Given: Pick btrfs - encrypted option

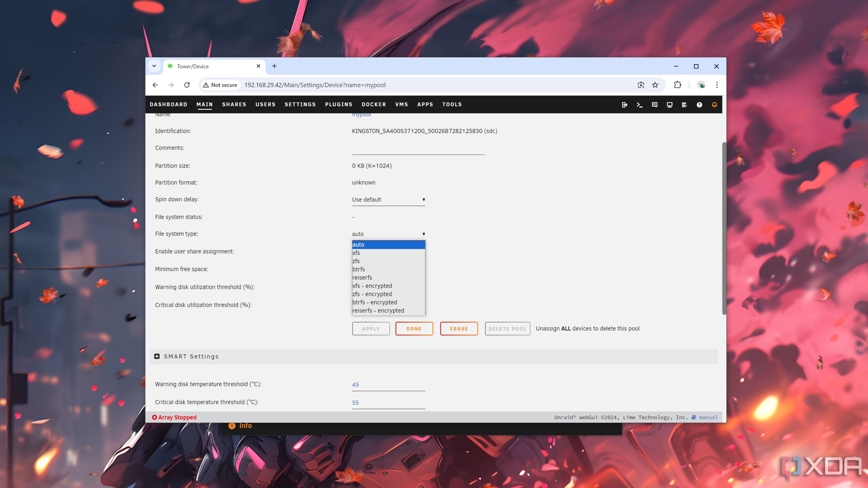Looking at the screenshot, I should pyautogui.click(x=389, y=302).
